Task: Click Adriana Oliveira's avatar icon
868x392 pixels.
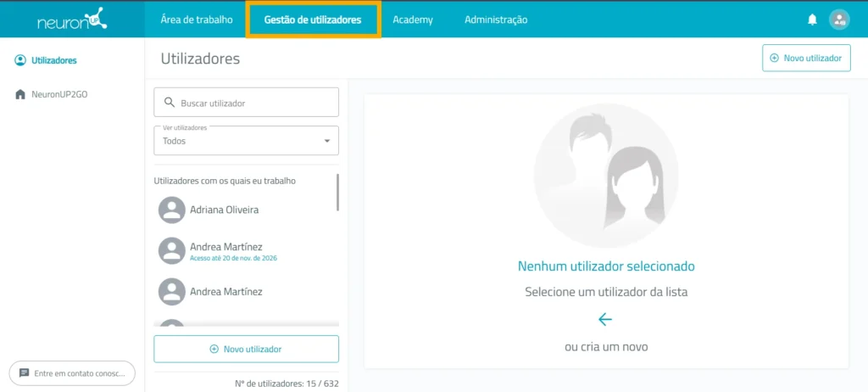Action: [x=171, y=210]
